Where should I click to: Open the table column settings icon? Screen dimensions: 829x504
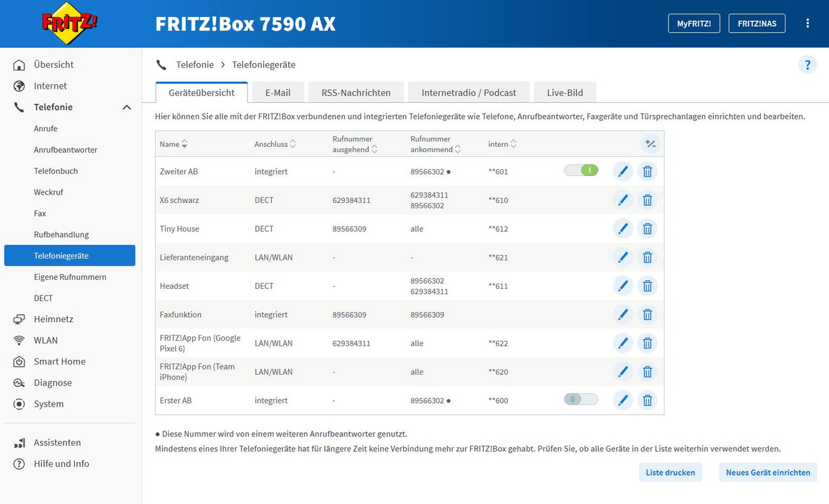650,143
